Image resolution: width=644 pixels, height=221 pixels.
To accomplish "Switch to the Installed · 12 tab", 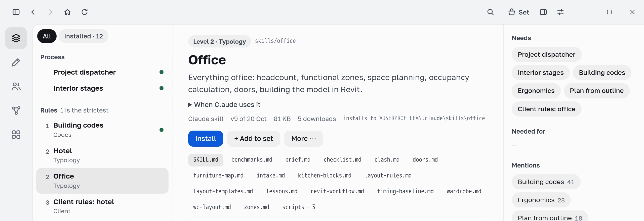I will point(84,36).
